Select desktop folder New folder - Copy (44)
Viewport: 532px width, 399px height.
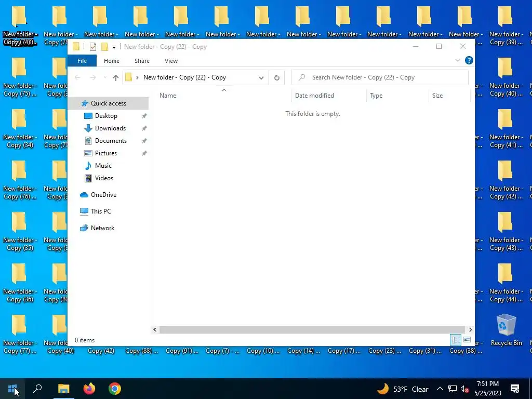[x=506, y=283]
